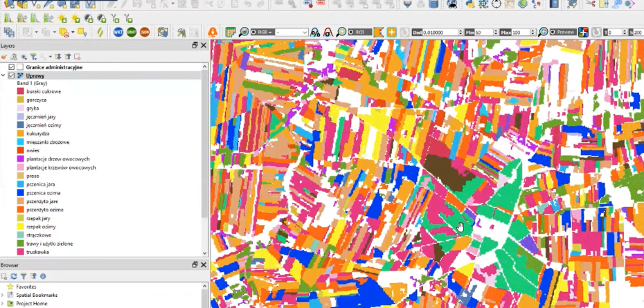
Task: Select Project Home in Browser tree
Action: (x=32, y=304)
